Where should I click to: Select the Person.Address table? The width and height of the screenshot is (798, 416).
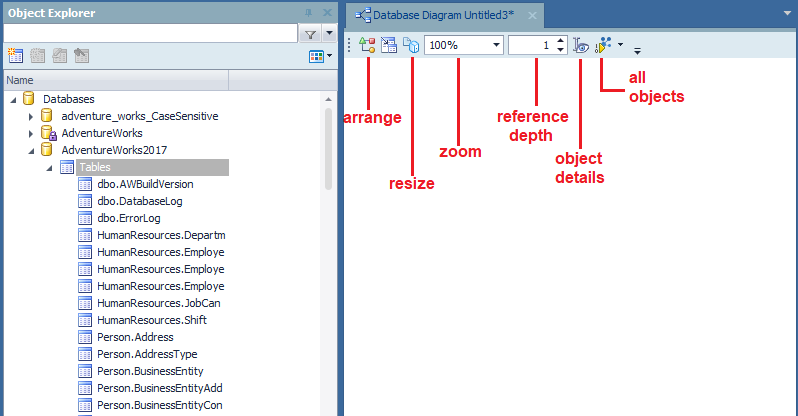coord(135,337)
